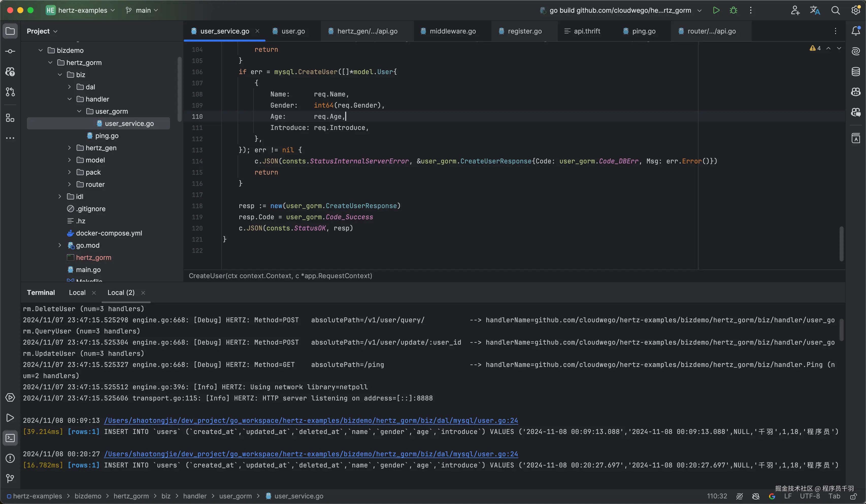
Task: Show more tool windows ellipsis in left sidebar
Action: 10,138
